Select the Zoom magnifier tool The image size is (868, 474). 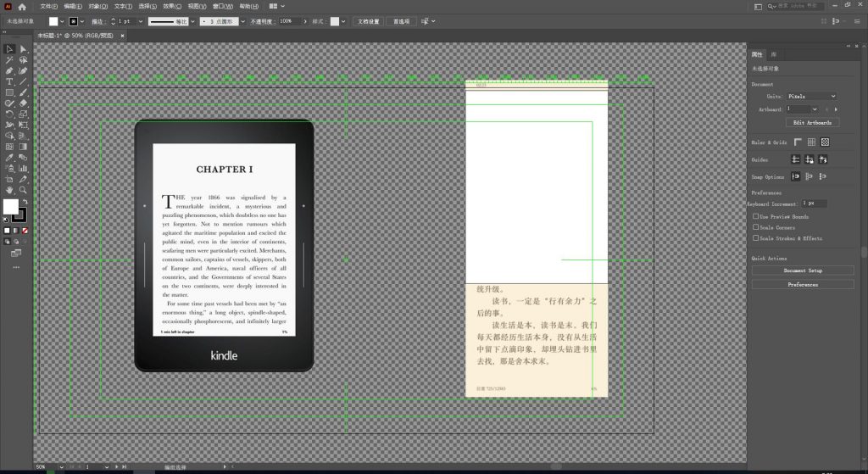pos(23,190)
